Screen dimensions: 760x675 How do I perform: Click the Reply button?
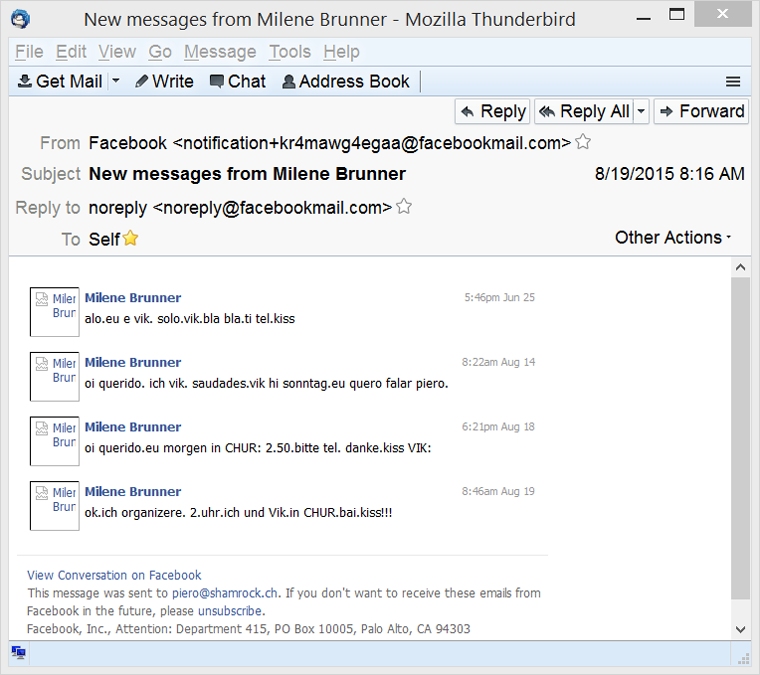492,111
